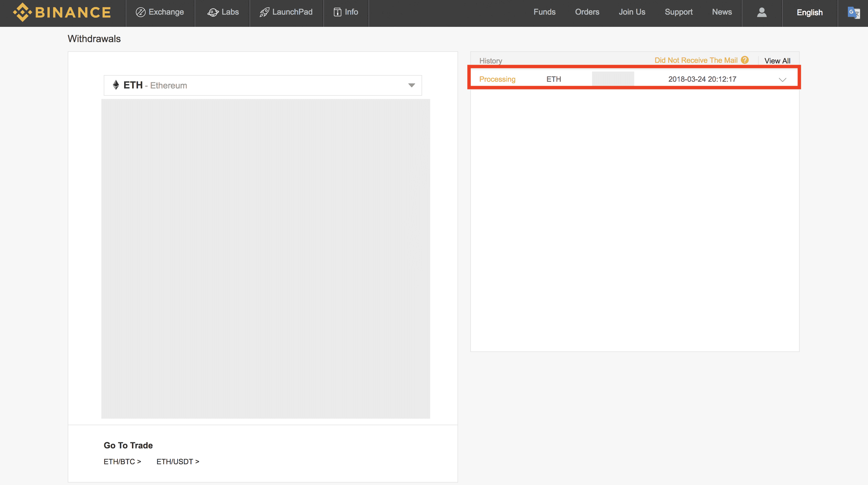
Task: Click the News menu item
Action: 722,12
